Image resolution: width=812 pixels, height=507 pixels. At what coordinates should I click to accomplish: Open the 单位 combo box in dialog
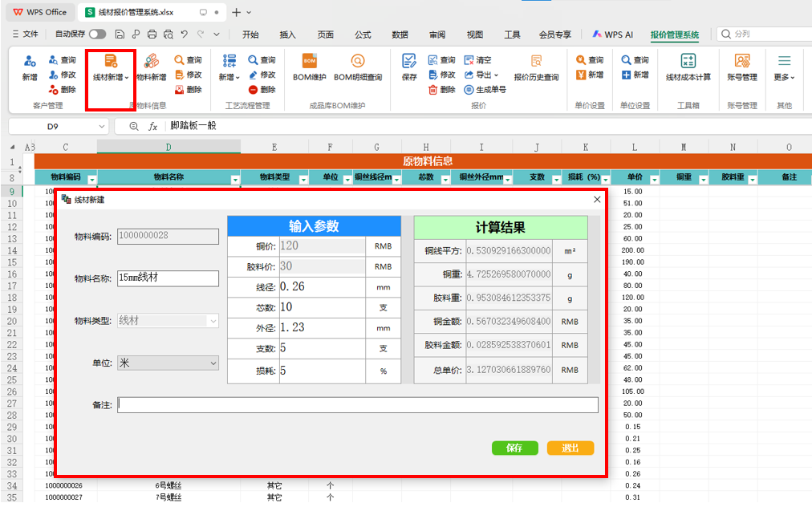pyautogui.click(x=168, y=363)
